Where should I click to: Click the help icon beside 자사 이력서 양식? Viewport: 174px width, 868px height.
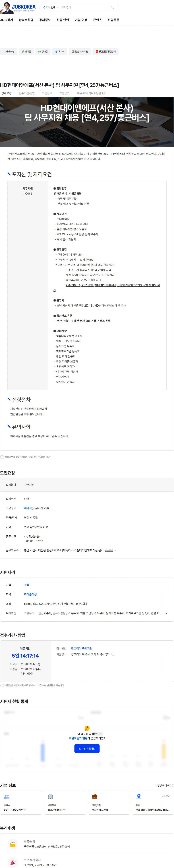pos(113,654)
